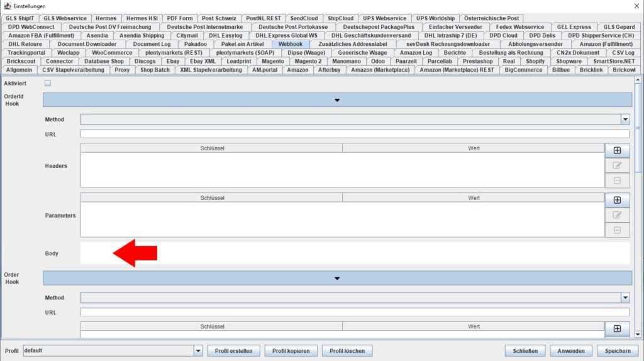Remove selected OrderId Hook Headers entry

point(617,181)
